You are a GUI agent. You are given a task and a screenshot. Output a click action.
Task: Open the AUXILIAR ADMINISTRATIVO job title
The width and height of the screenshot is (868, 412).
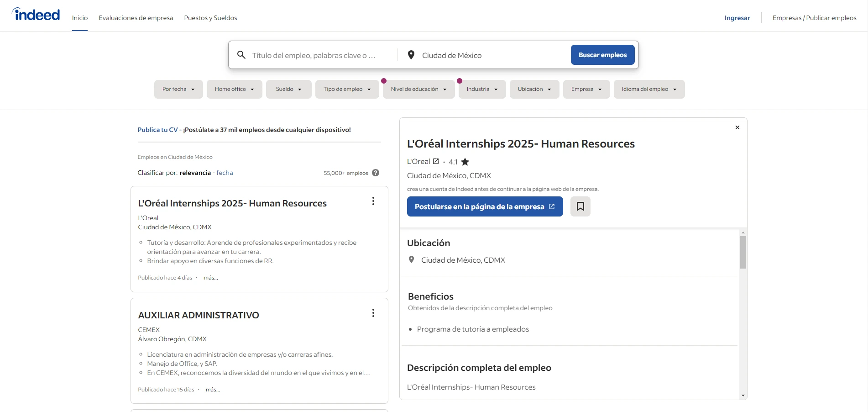pyautogui.click(x=199, y=315)
